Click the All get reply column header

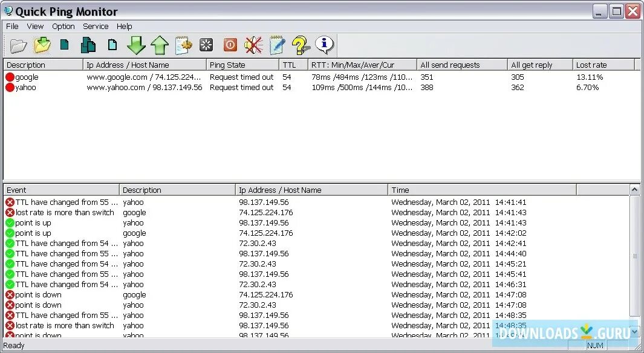pyautogui.click(x=540, y=65)
